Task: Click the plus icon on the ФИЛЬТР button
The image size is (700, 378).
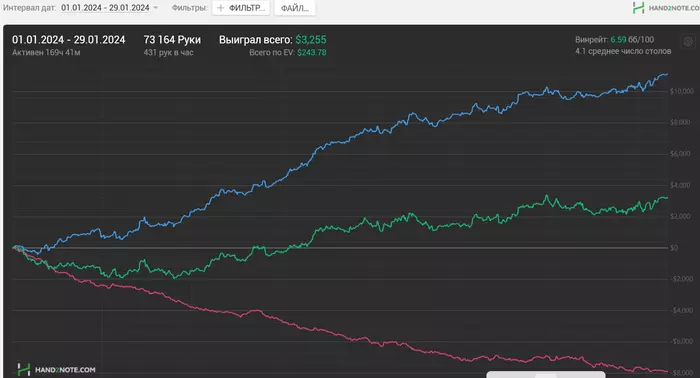Action: coord(220,8)
